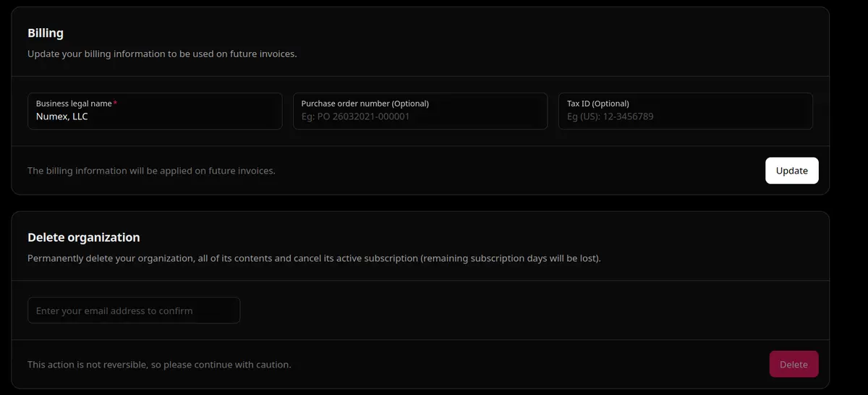Click the 'Permanently delete your organization' description

[x=314, y=258]
